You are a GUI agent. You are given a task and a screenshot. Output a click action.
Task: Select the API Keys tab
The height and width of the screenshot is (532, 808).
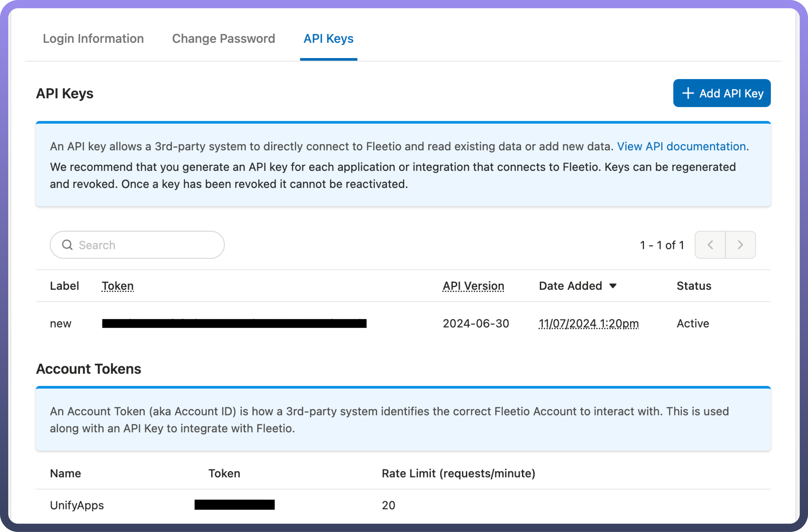click(x=328, y=39)
